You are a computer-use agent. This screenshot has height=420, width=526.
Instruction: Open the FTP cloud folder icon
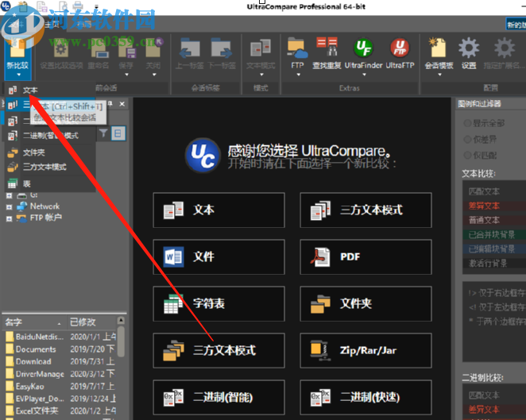[297, 48]
